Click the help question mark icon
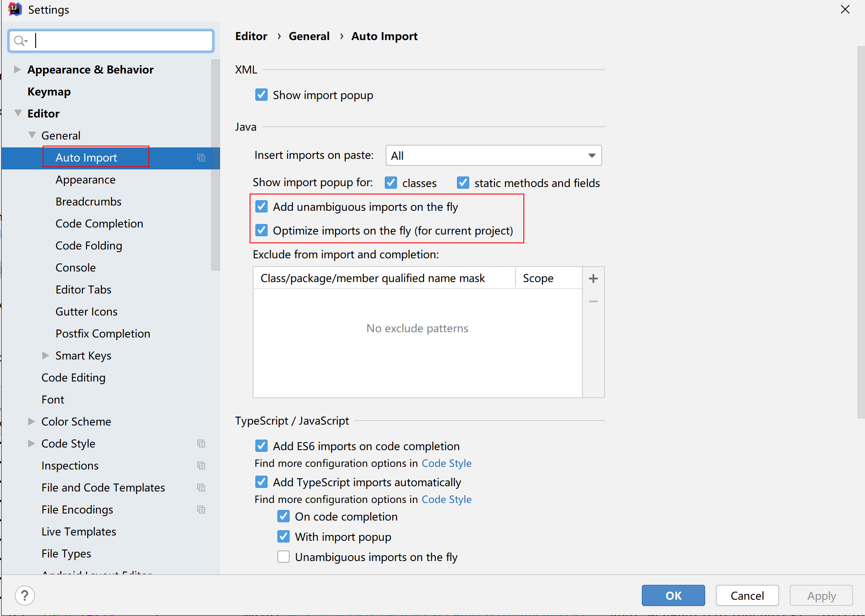The image size is (865, 616). tap(25, 595)
